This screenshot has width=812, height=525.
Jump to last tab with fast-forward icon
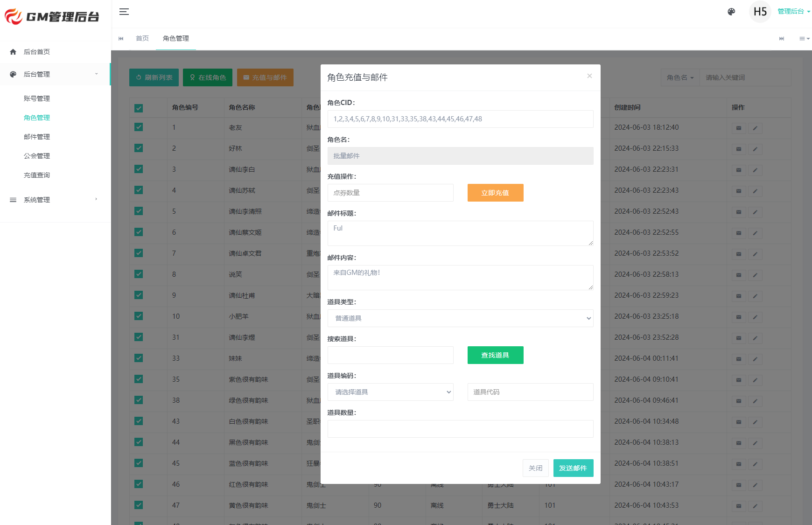(782, 38)
